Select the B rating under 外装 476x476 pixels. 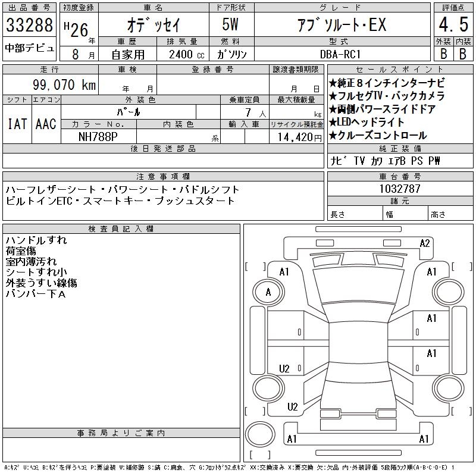point(443,54)
